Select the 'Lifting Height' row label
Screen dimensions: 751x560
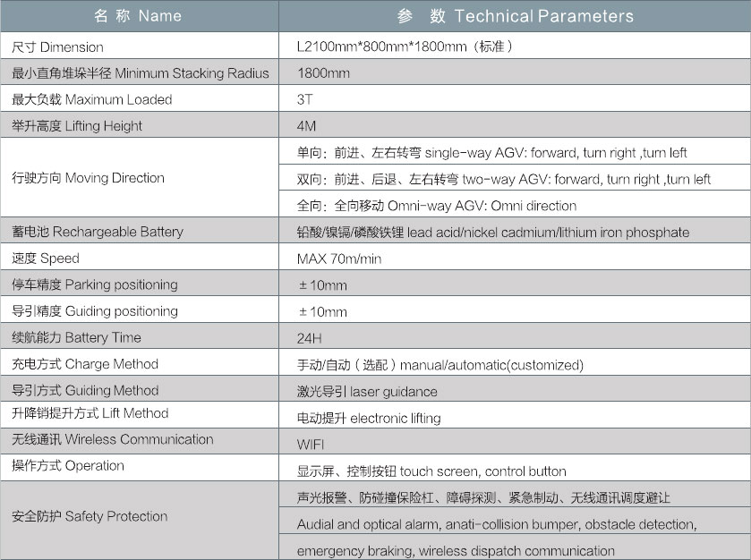pyautogui.click(x=77, y=126)
